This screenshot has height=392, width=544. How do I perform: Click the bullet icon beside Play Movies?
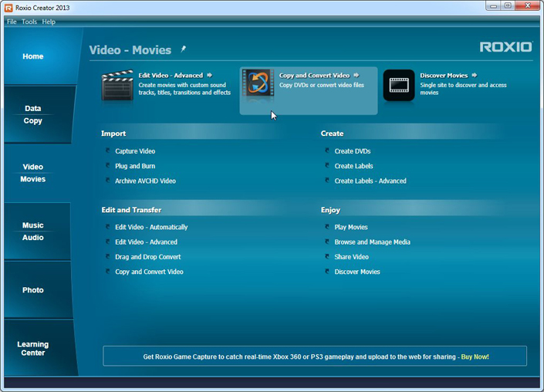pyautogui.click(x=327, y=227)
